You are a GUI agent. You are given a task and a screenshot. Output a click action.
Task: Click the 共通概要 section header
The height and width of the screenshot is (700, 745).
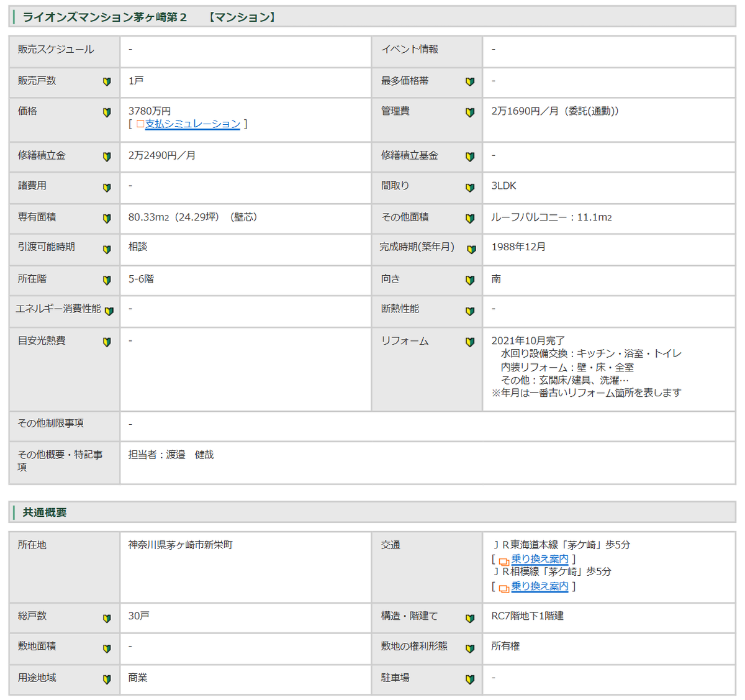pyautogui.click(x=45, y=512)
